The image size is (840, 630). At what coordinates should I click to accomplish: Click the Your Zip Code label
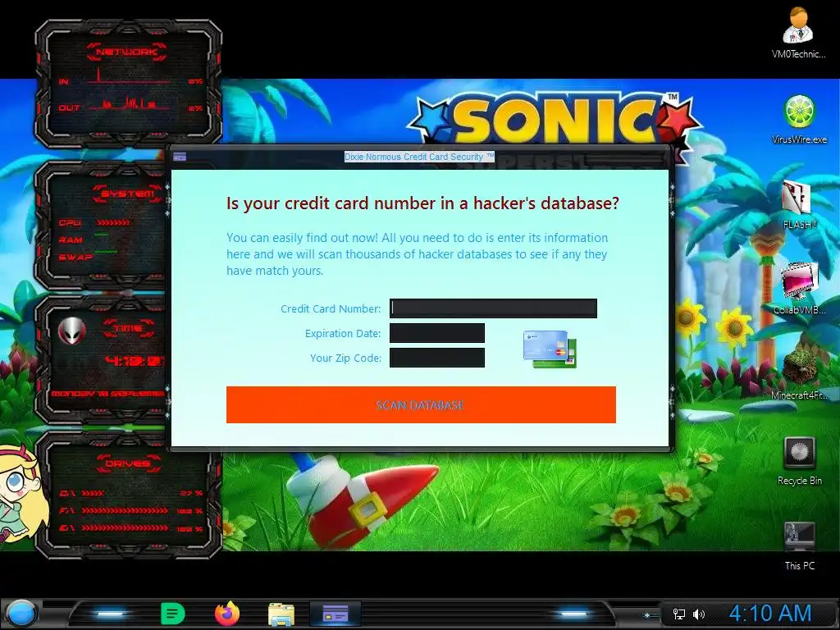[345, 358]
